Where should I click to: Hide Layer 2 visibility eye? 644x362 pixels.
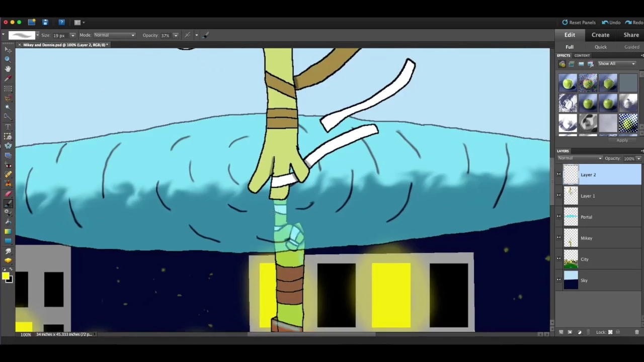[558, 174]
